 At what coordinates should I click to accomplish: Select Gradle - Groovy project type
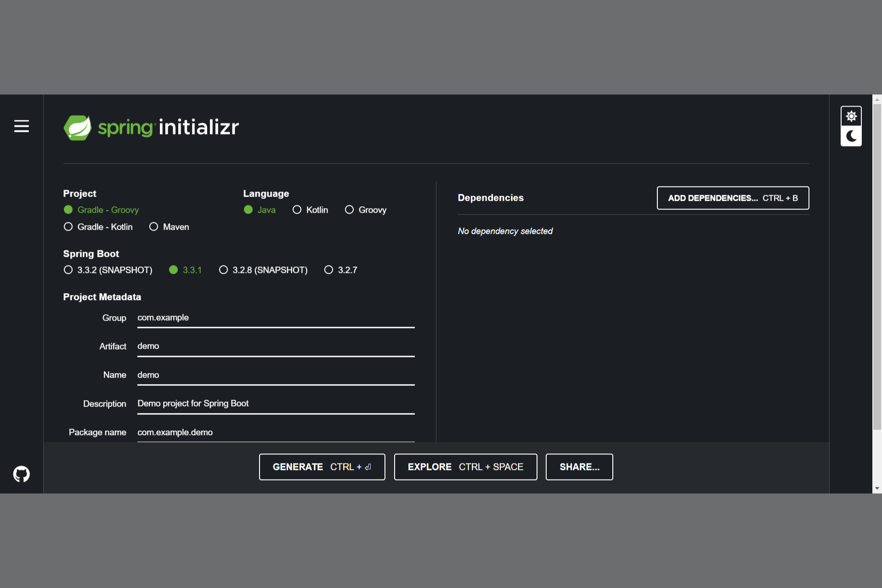pos(101,210)
